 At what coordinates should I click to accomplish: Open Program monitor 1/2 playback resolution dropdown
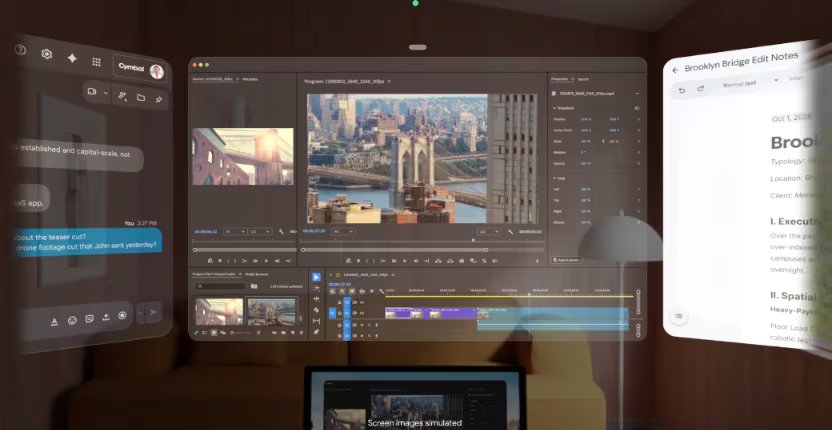click(489, 231)
